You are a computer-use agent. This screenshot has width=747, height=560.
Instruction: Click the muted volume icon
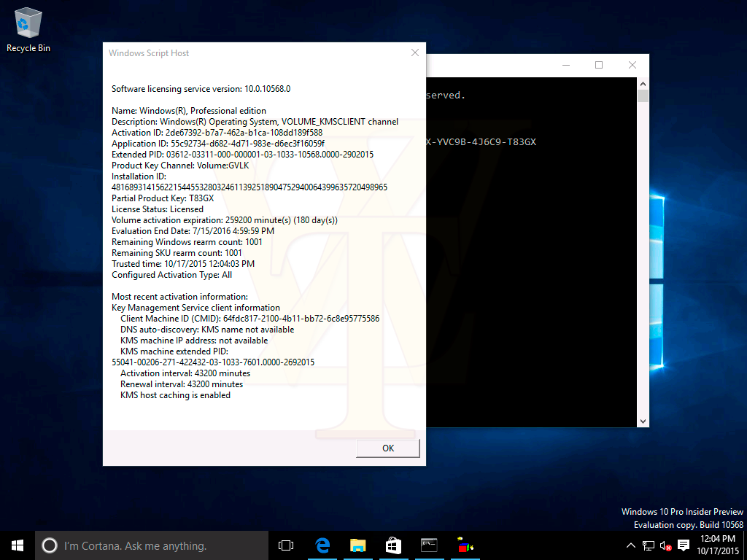click(665, 545)
